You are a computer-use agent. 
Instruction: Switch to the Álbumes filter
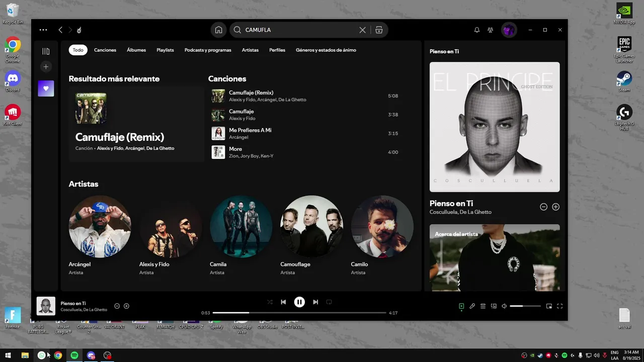point(136,50)
